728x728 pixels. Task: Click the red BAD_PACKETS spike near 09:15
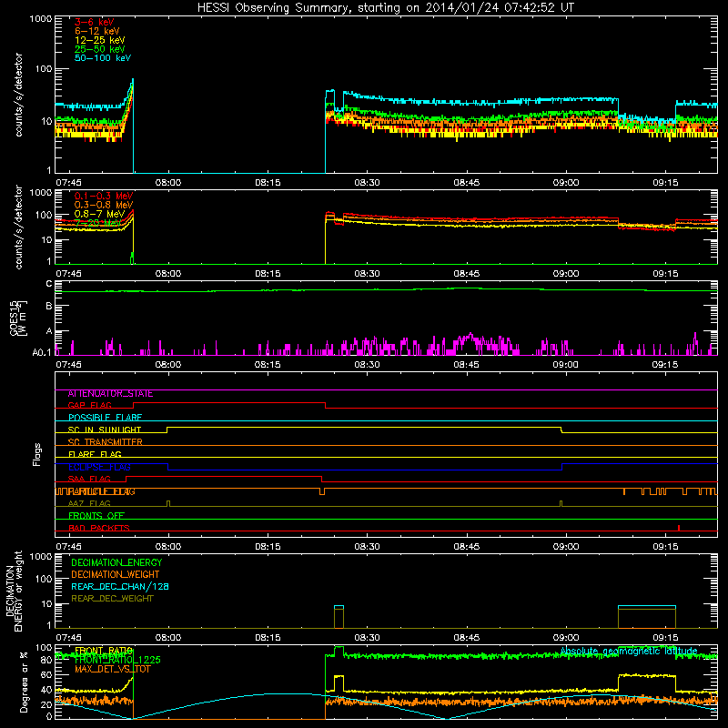[x=679, y=528]
